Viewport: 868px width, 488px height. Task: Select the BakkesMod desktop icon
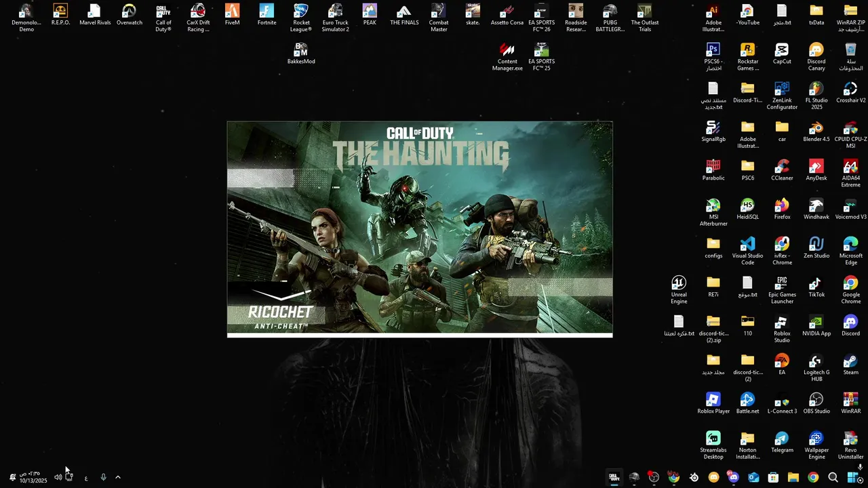301,54
